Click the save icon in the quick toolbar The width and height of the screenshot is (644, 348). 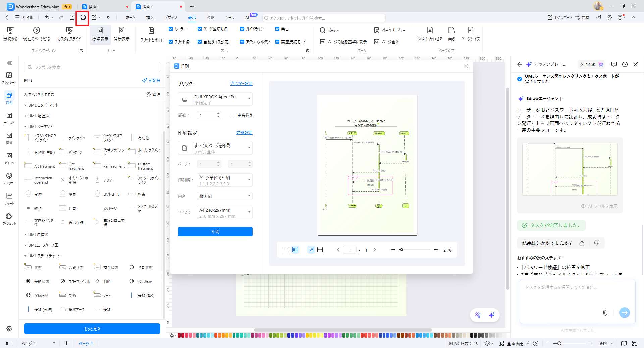pyautogui.click(x=72, y=17)
